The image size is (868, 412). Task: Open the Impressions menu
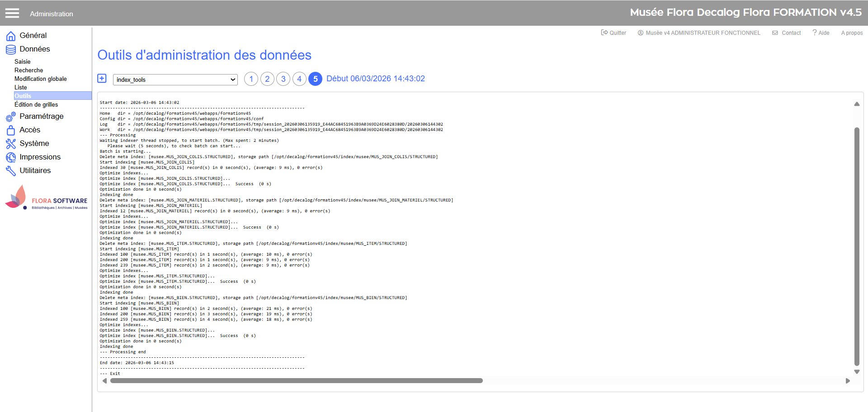40,157
